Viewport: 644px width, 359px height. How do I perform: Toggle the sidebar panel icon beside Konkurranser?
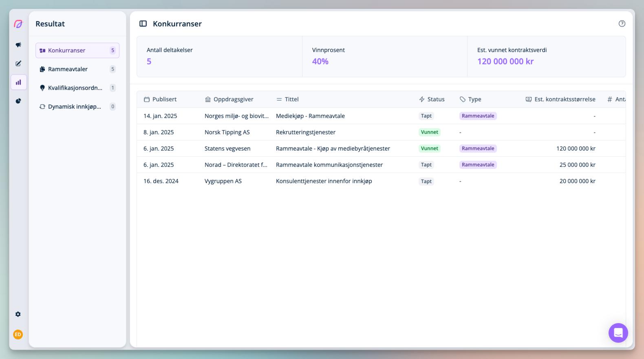tap(143, 24)
